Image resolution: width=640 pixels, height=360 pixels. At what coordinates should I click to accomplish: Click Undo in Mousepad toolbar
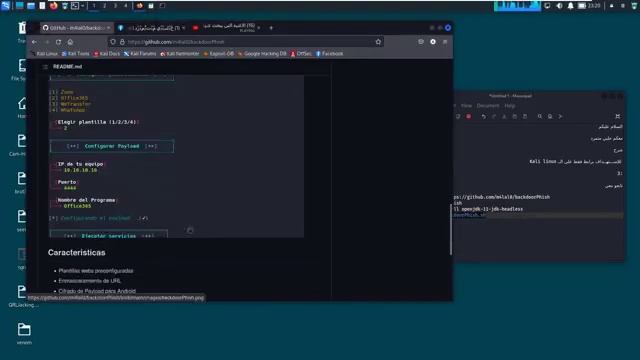[x=483, y=116]
